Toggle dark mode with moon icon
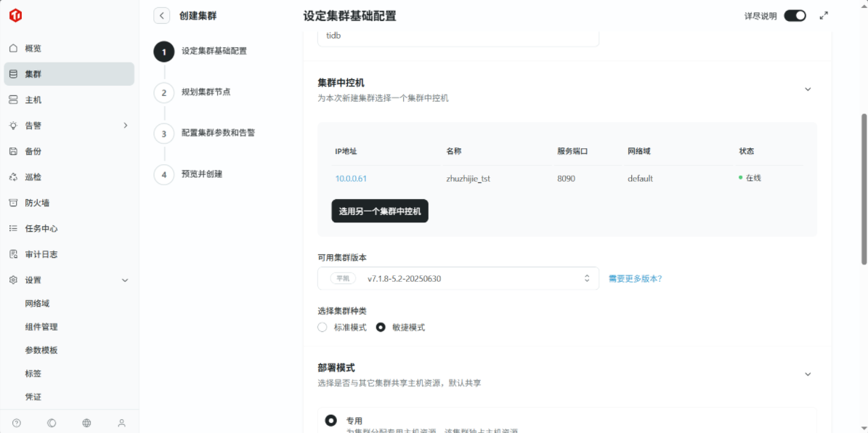 pyautogui.click(x=52, y=423)
